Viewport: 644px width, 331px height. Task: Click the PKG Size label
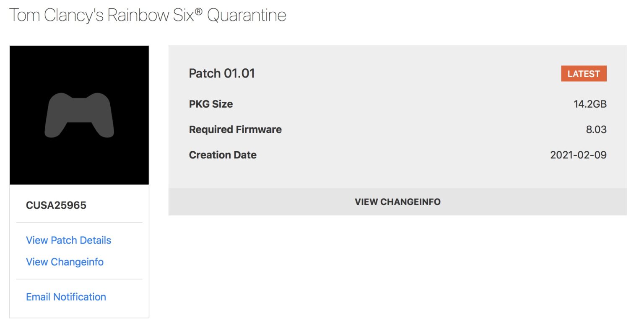(x=211, y=104)
